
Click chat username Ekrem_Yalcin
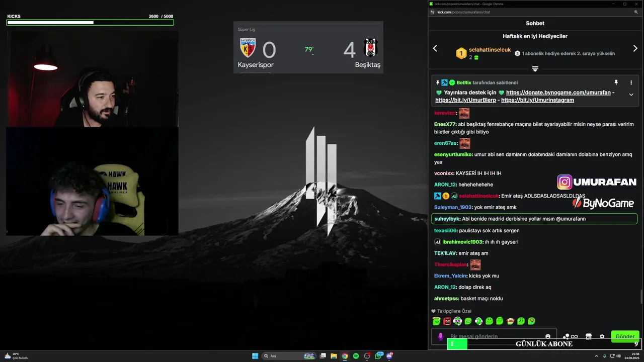(x=450, y=276)
